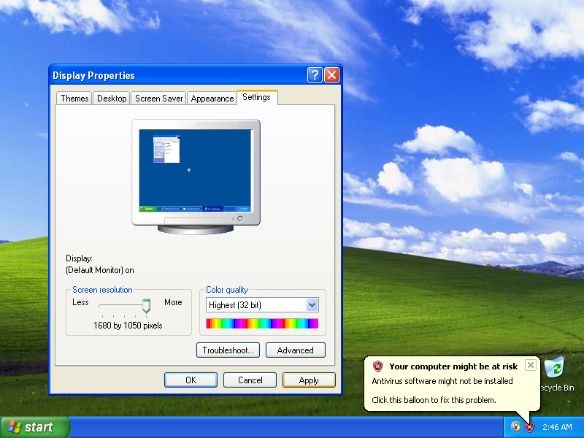
Task: Switch to the Themes tab
Action: pos(74,98)
